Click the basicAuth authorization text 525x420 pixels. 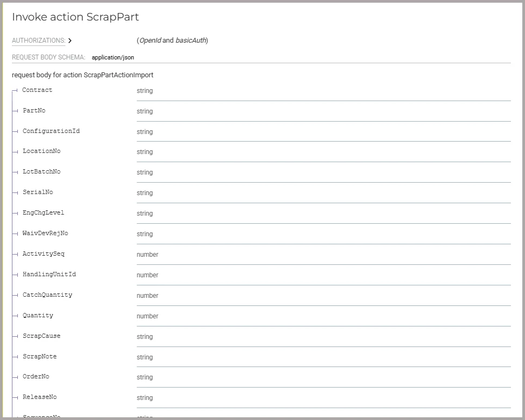(190, 41)
